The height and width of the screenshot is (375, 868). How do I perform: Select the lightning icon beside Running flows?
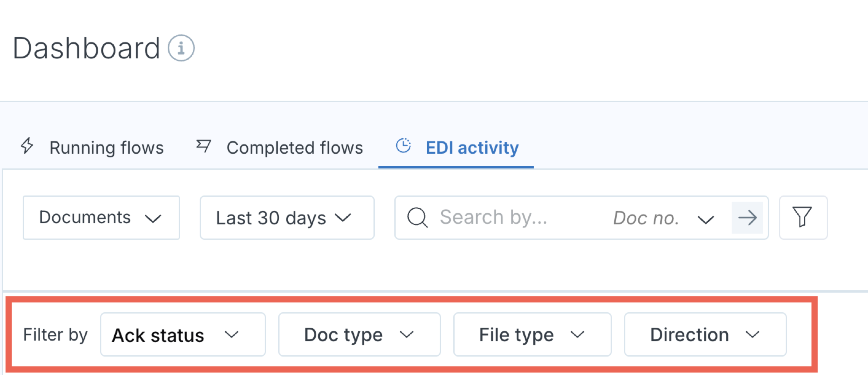coord(27,147)
